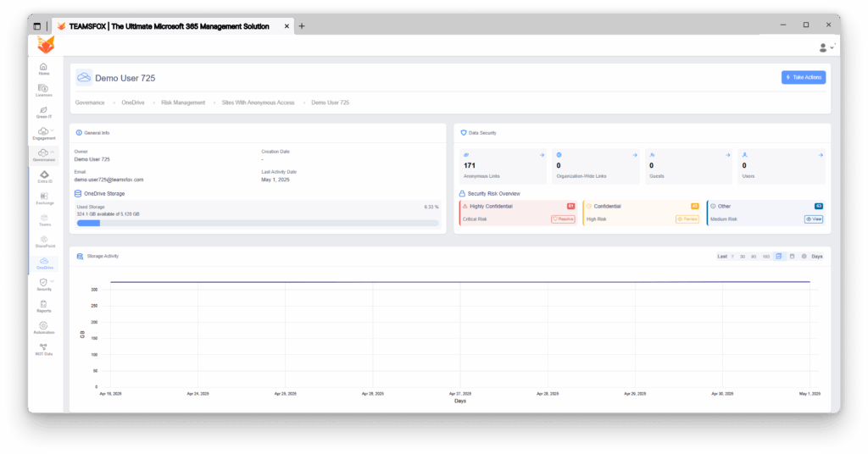Open the Engagement sidebar icon
Screen dimensions: 868x454
[43, 134]
